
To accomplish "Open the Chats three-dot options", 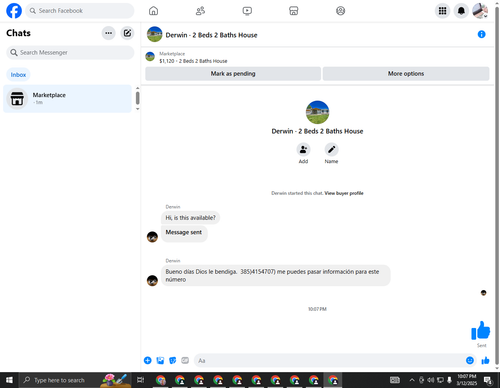I will pos(108,33).
